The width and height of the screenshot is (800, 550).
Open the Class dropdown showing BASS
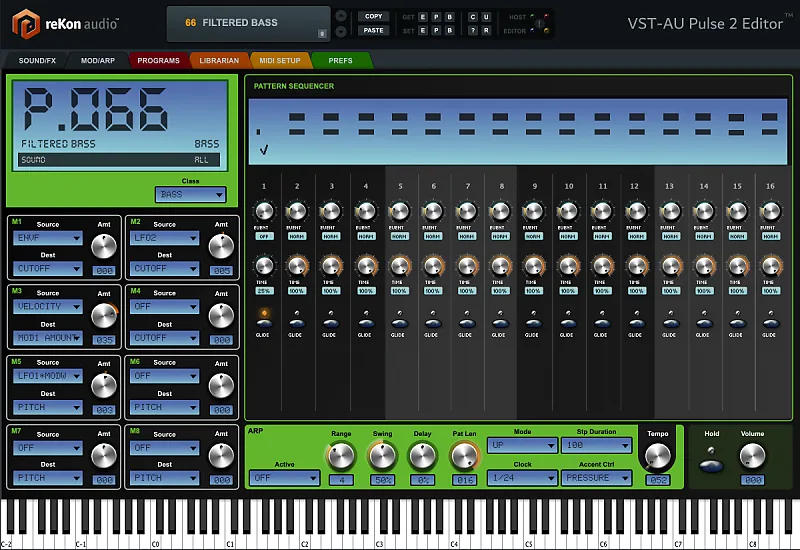click(190, 194)
